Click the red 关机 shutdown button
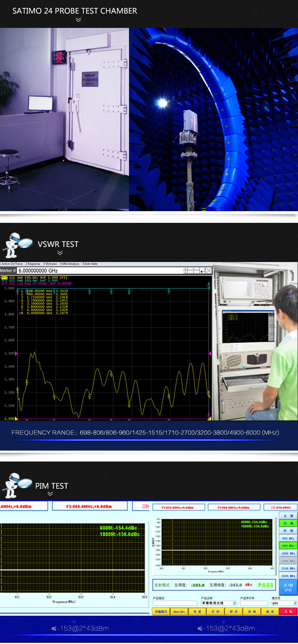The width and height of the screenshot is (298, 644). pyautogui.click(x=288, y=612)
